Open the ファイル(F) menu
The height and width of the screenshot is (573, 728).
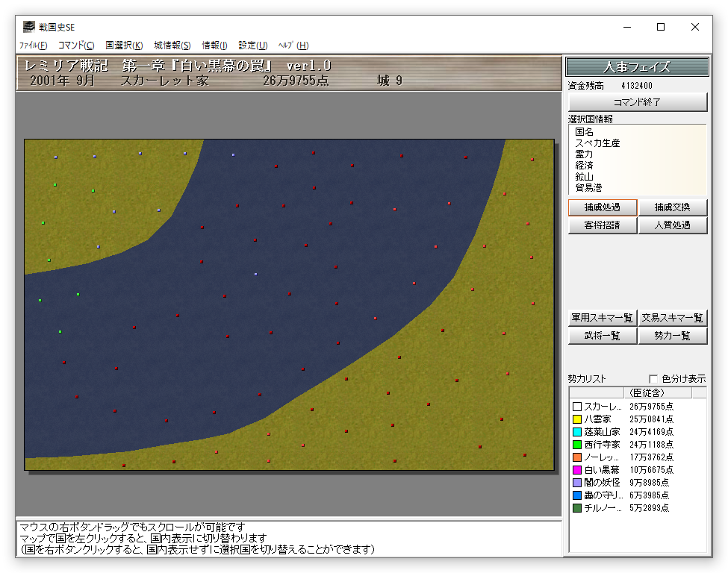33,46
